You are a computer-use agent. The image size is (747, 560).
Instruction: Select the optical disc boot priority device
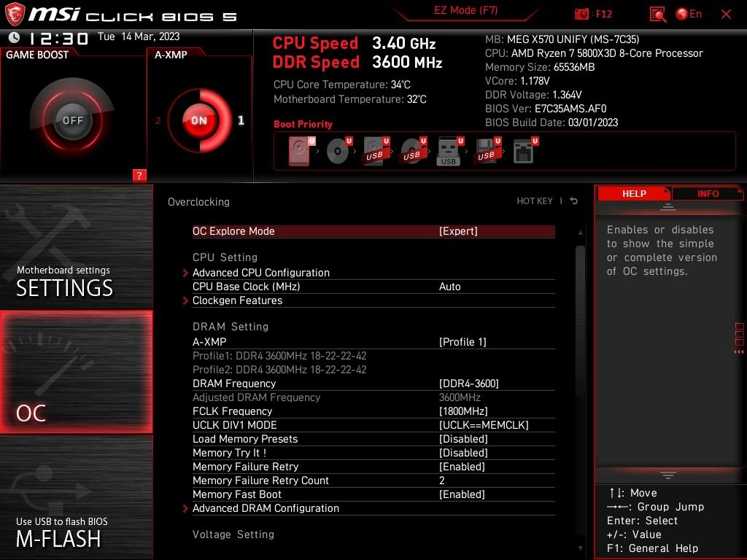point(338,151)
